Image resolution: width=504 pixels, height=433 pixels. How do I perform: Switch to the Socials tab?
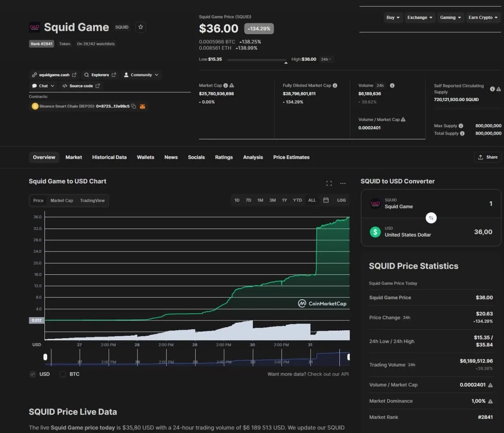[196, 157]
